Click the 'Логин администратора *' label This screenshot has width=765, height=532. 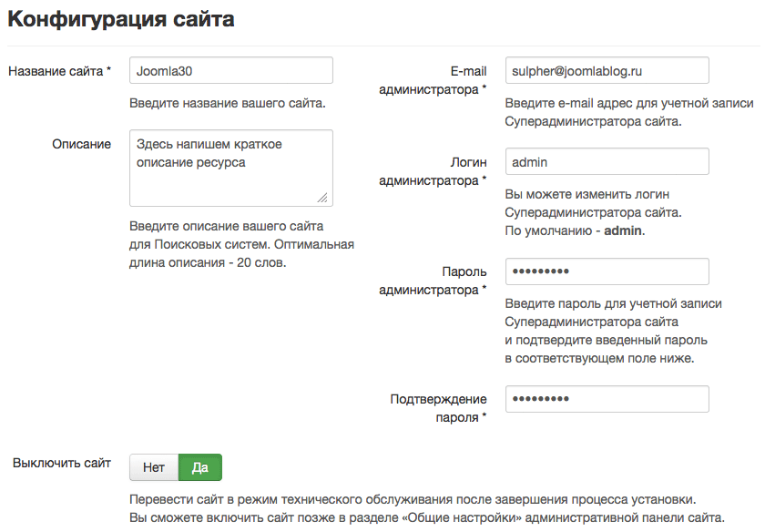(x=433, y=171)
